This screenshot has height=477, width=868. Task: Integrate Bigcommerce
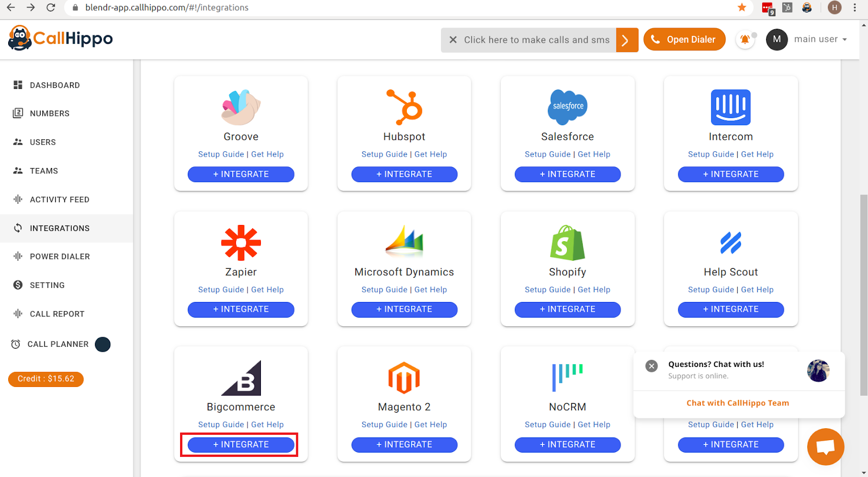point(241,444)
